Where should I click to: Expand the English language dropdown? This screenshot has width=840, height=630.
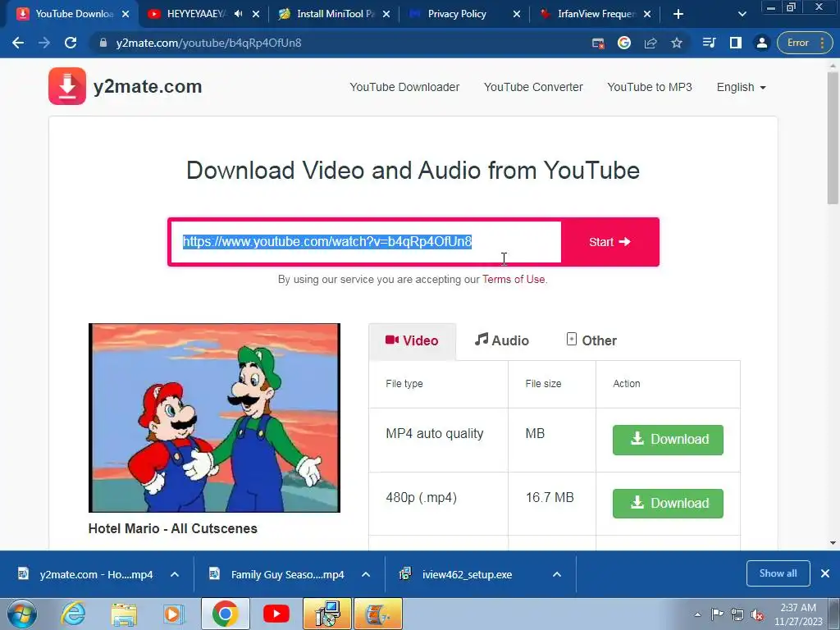tap(741, 87)
